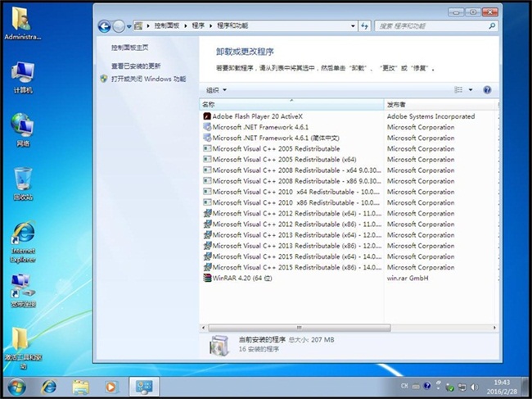Screen dimensions: 532x399
Task: Click 程序和功能 in the breadcrumb
Action: pos(232,25)
